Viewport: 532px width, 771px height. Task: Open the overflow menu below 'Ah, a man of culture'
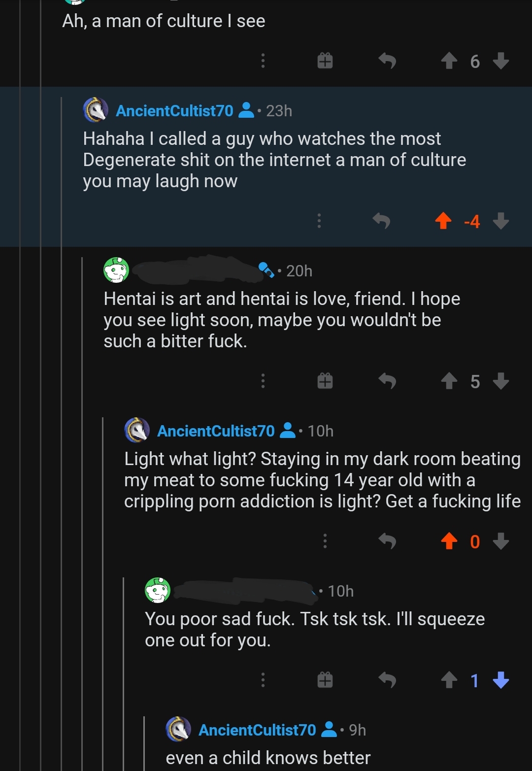(263, 61)
